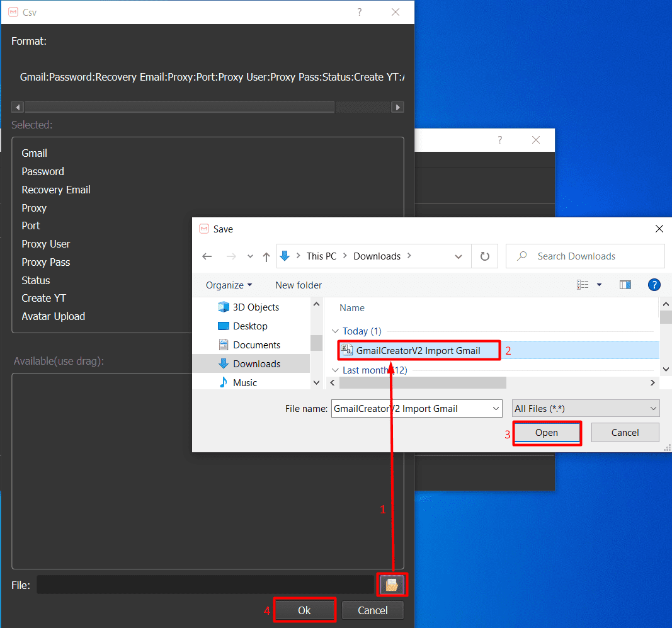The width and height of the screenshot is (672, 628).
Task: Open File name combo box dropdown
Action: 496,409
